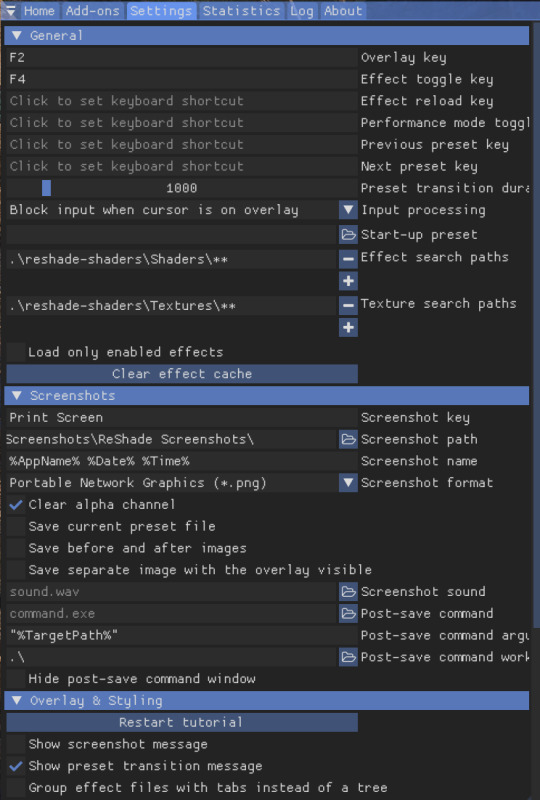The height and width of the screenshot is (800, 540).
Task: Set the Overlay key field showing F2
Action: pyautogui.click(x=182, y=57)
